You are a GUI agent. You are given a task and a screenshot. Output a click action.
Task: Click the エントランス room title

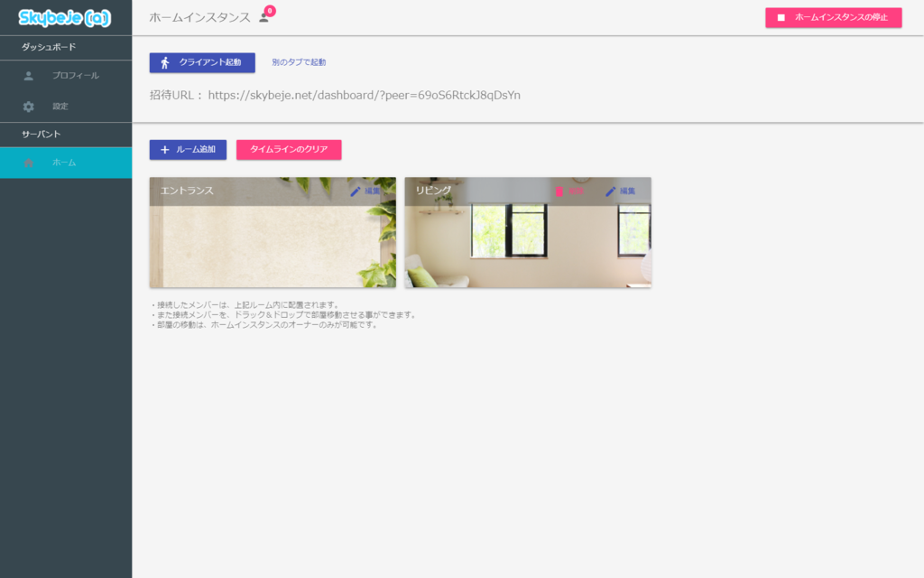point(187,191)
